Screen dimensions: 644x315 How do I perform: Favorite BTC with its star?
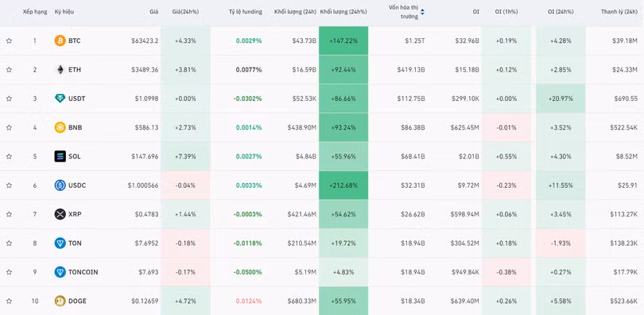[9, 41]
